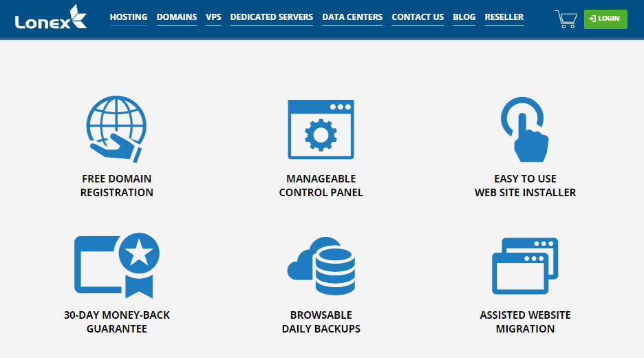
Task: Click the Free Domain Registration text
Action: pyautogui.click(x=117, y=186)
